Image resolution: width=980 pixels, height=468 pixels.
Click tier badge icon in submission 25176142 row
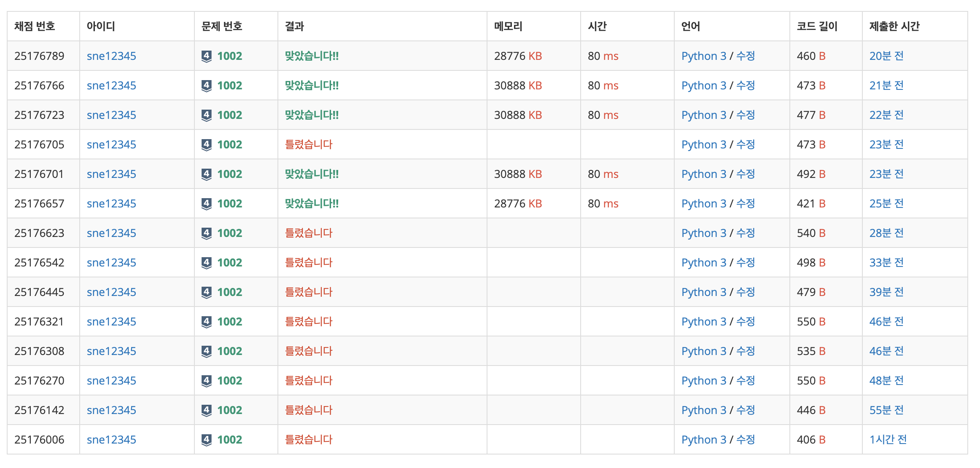click(x=206, y=410)
